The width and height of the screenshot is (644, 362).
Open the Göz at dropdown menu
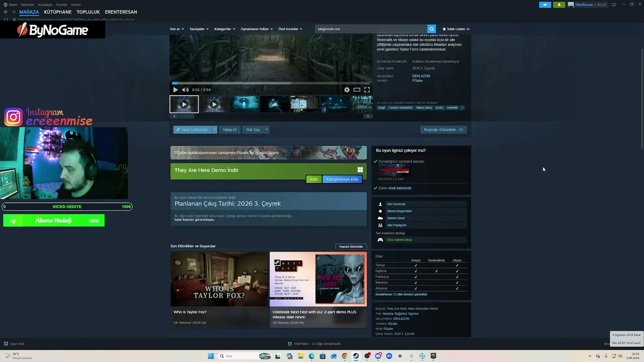(x=177, y=29)
